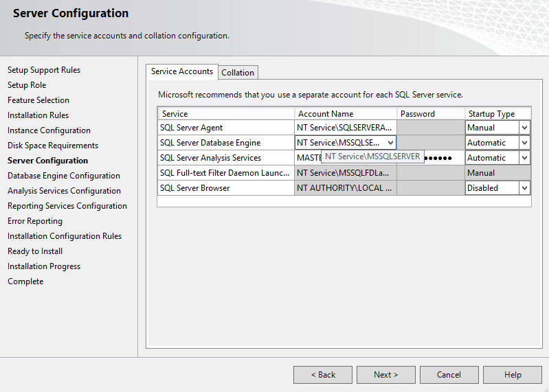Open SQL Server Browser startup type dropdown
The width and height of the screenshot is (549, 392).
[524, 188]
